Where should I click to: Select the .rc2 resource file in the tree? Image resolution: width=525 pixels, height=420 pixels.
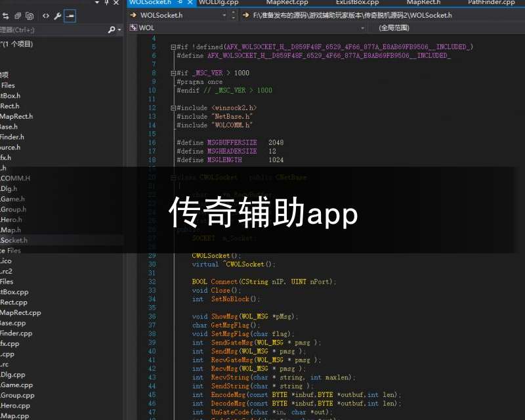click(7, 271)
